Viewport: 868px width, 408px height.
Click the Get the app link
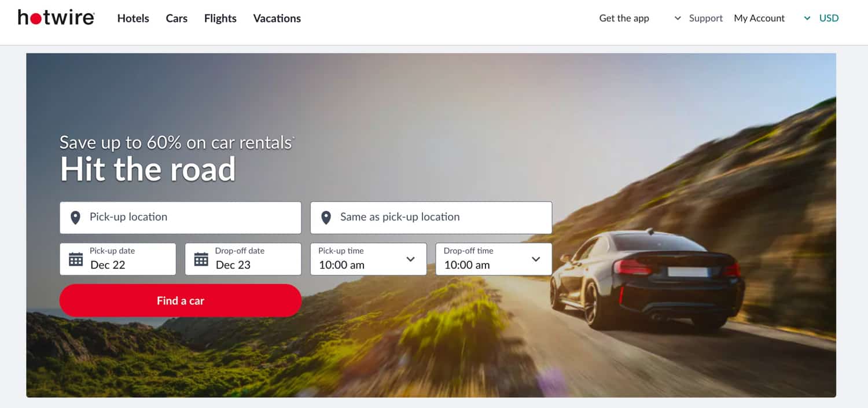624,18
